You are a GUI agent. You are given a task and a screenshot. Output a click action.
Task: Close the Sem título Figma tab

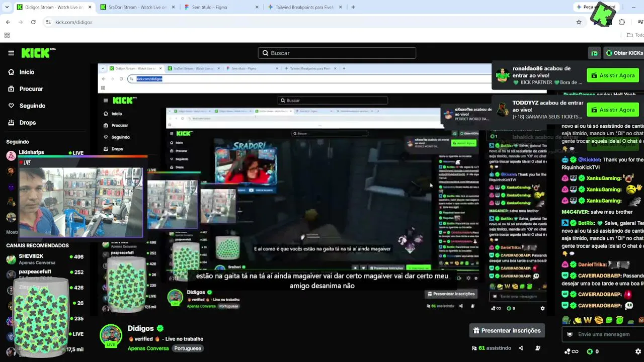[x=257, y=7]
